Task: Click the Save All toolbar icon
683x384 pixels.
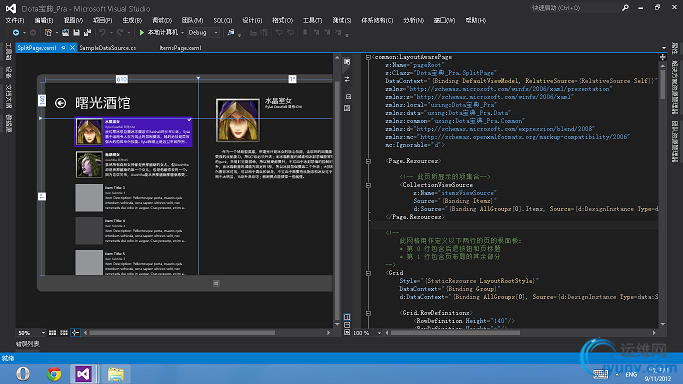Action: (88, 32)
